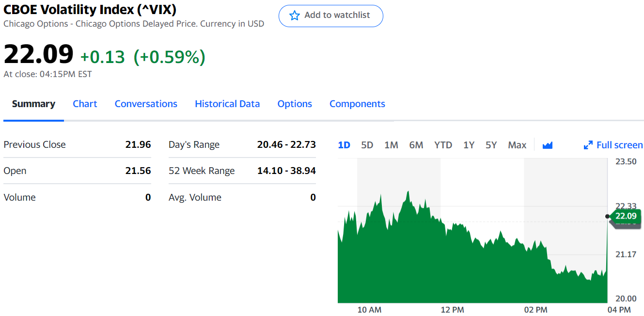Click the star icon in Add to watchlist
Viewport: 644px width, 316px height.
coord(294,16)
